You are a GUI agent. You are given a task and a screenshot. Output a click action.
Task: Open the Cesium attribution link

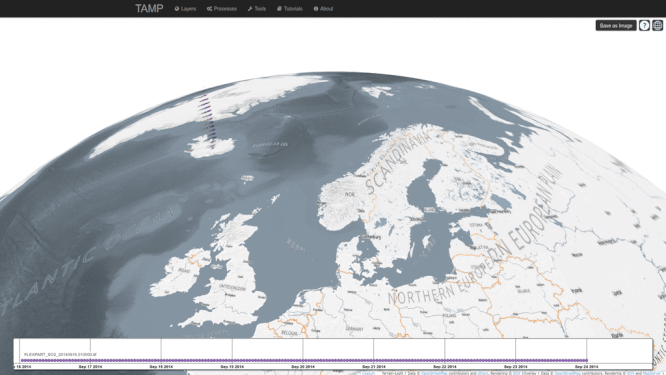[x=368, y=373]
